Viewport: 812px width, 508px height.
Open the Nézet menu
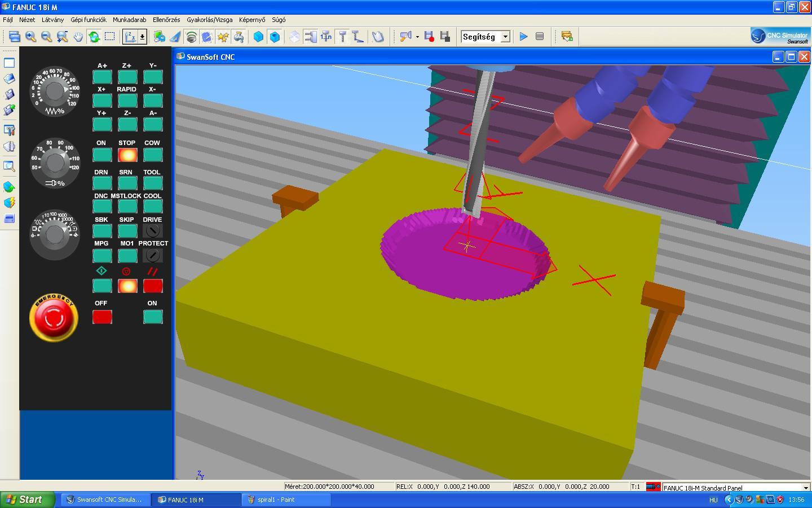click(x=27, y=19)
